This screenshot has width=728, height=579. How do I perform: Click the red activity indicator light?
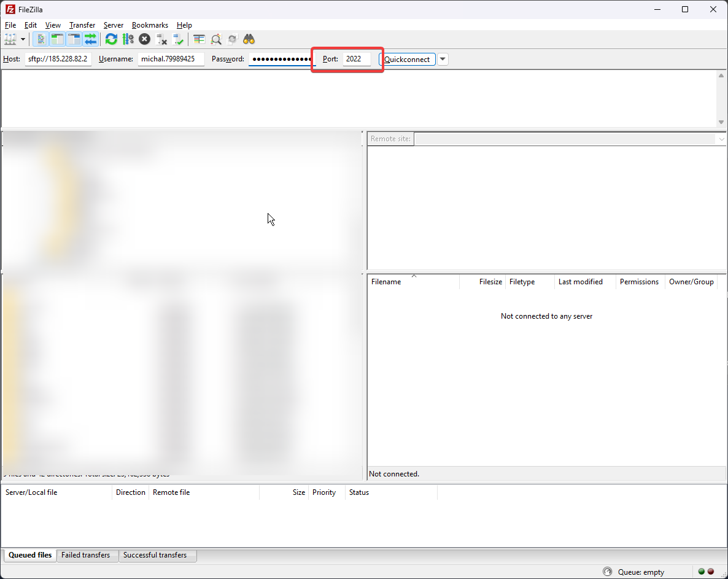click(711, 572)
